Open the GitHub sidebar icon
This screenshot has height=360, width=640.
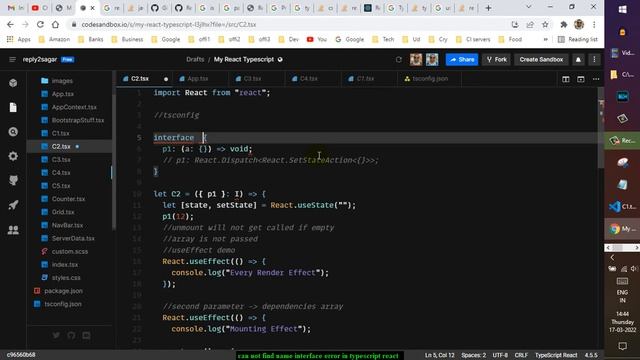[x=13, y=180]
